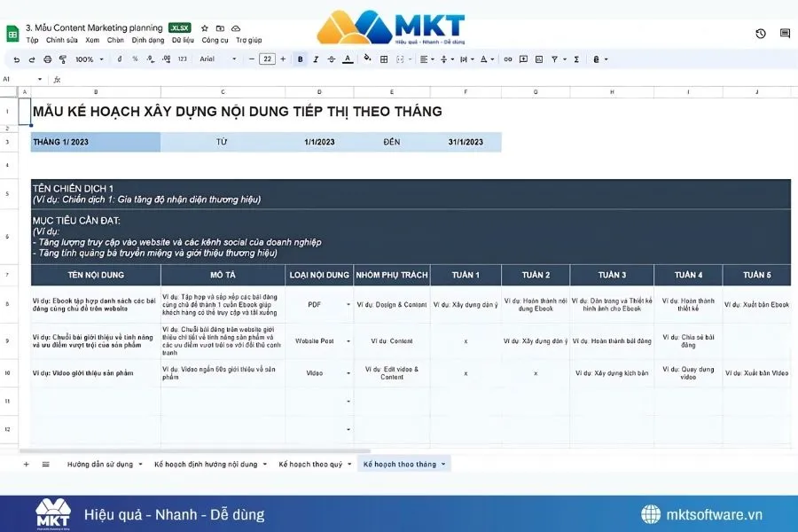Insert a link

click(x=507, y=59)
